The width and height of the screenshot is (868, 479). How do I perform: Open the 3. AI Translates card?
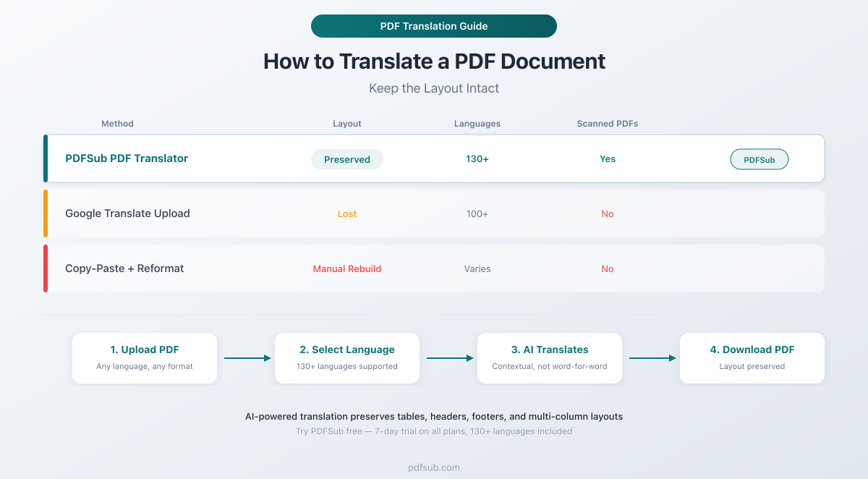(x=550, y=358)
